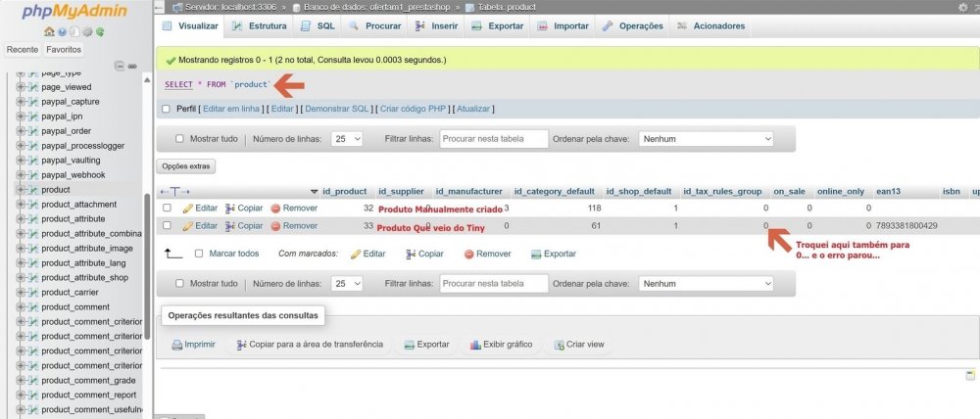The height and width of the screenshot is (419, 980).
Task: Expand the paypal_capture tree node
Action: click(x=21, y=102)
